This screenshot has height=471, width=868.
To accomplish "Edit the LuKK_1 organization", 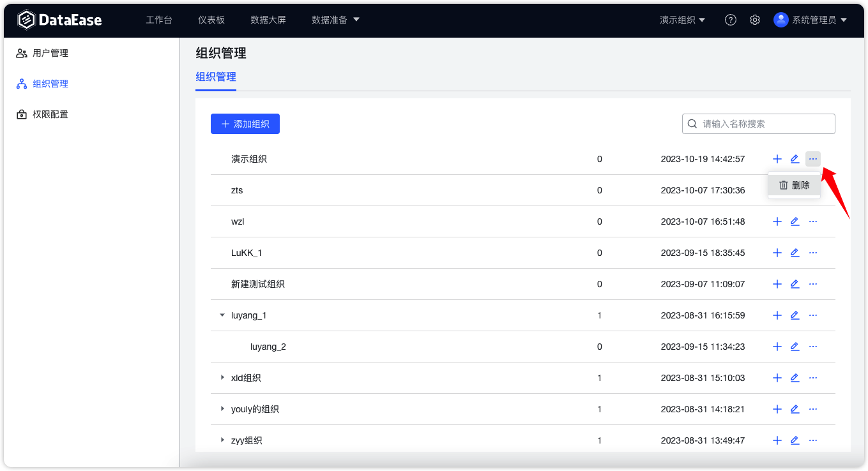I will pyautogui.click(x=795, y=253).
